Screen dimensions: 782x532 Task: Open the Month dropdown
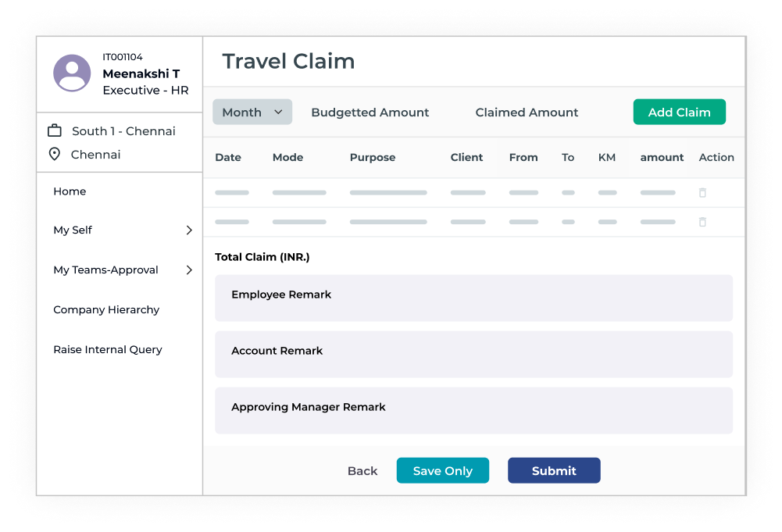pos(252,112)
